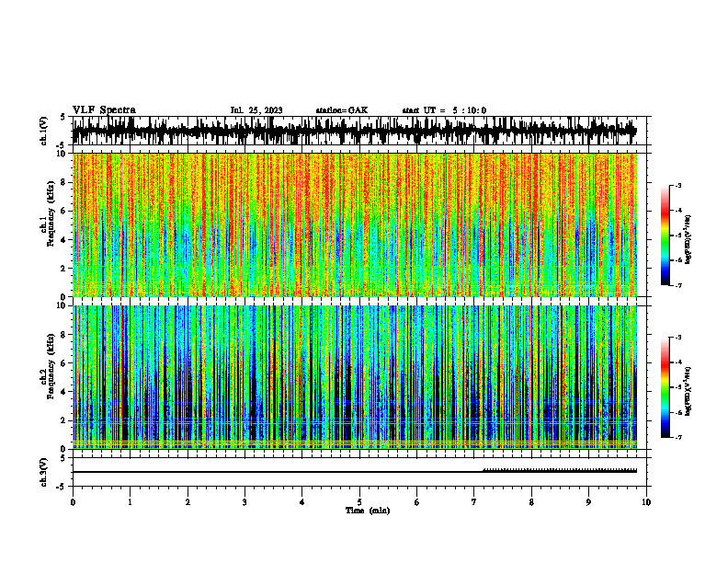Viewport: 728px width, 563px height.
Task: Click the 0 minute tick on time axis
Action: pyautogui.click(x=73, y=502)
